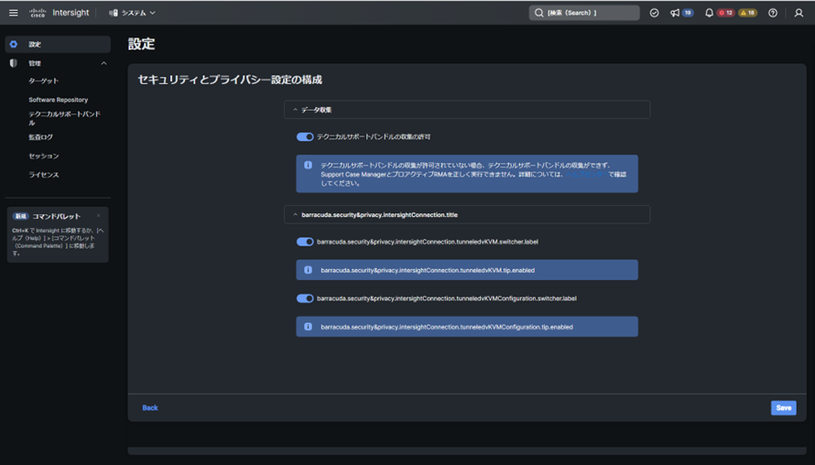Close the コマンドパレット tip card
The image size is (815, 465).
click(x=98, y=216)
